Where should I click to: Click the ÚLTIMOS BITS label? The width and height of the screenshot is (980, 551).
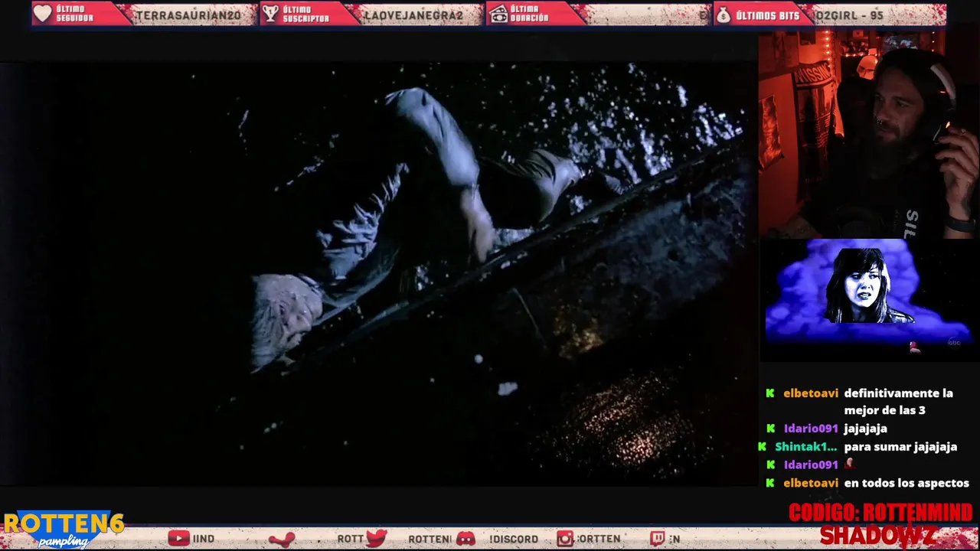[767, 15]
